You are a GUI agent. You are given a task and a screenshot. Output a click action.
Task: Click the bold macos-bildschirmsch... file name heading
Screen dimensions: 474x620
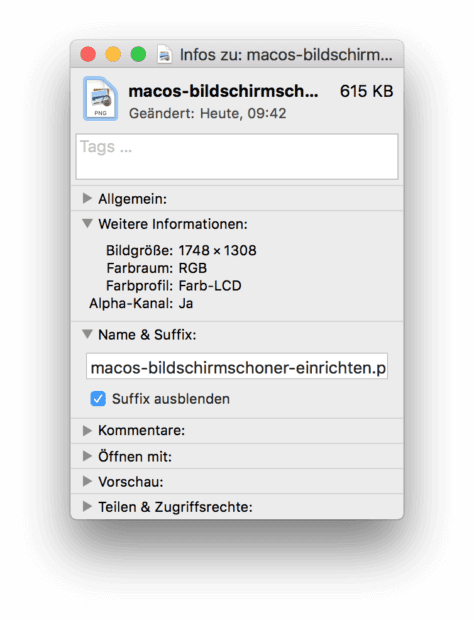pos(223,91)
